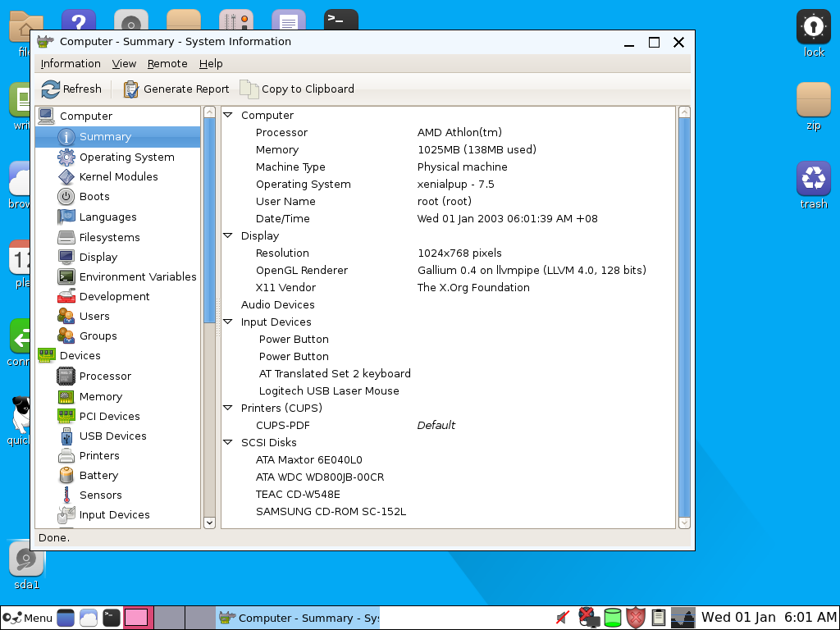This screenshot has width=840, height=630.
Task: Click the Computer - Summary taskbar window button
Action: point(298,618)
